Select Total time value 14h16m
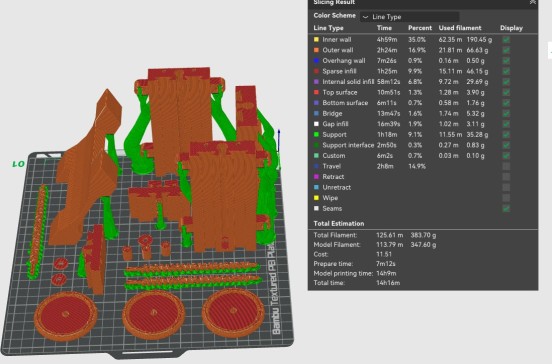The image size is (552, 364). point(388,283)
